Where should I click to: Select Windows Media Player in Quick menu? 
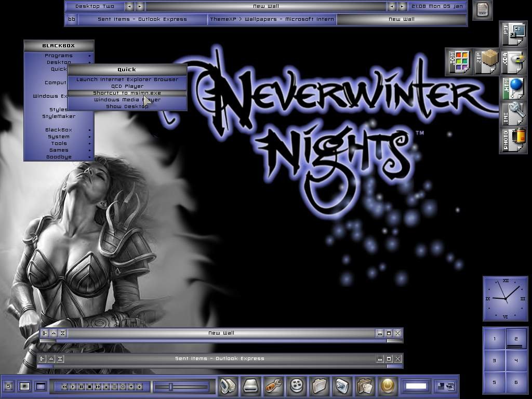click(x=127, y=100)
